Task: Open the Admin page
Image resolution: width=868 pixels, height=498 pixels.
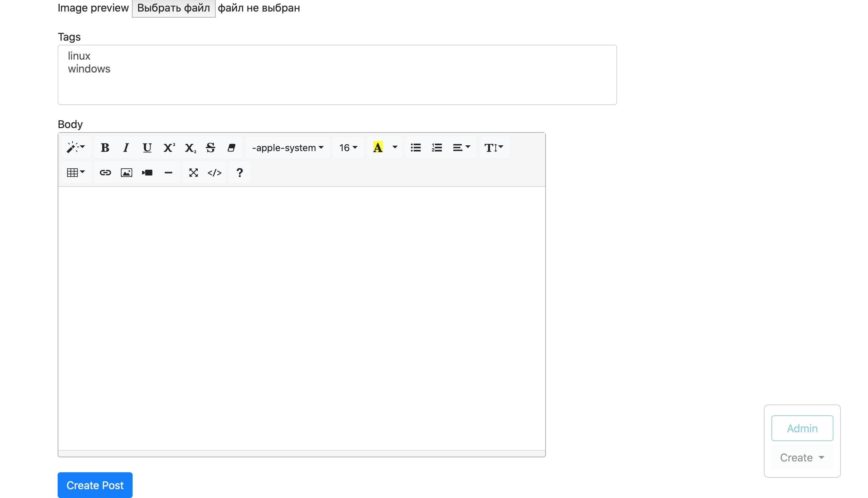Action: [802, 428]
